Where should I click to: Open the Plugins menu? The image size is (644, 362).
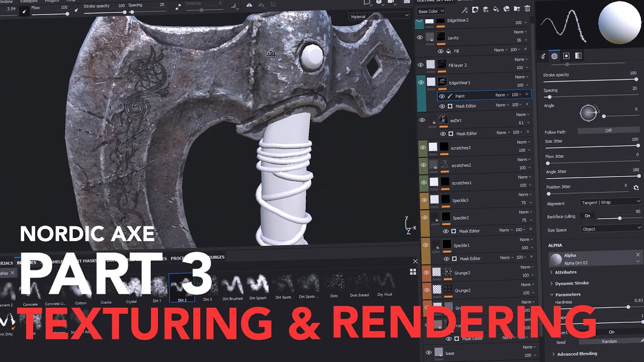52,2
